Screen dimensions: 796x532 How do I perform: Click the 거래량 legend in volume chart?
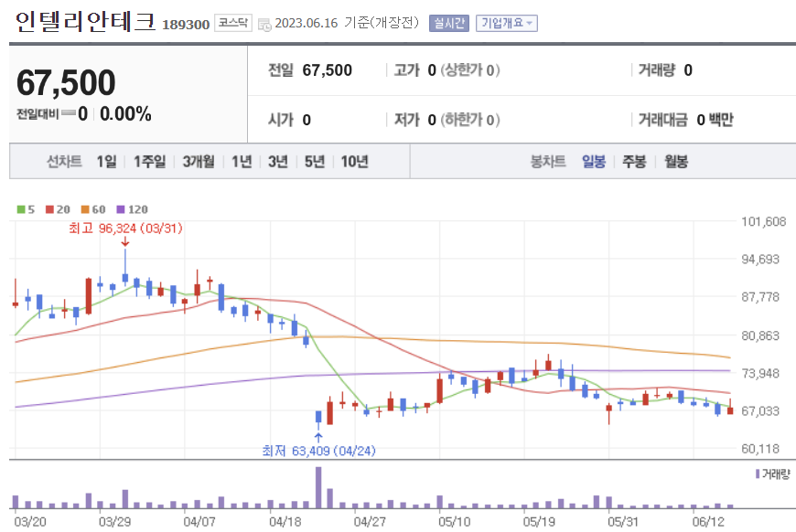pos(773,474)
